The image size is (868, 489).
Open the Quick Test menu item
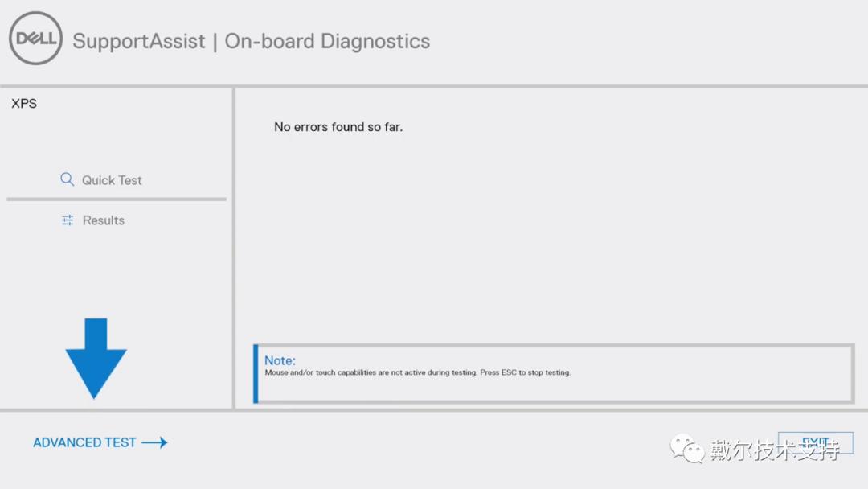pos(112,180)
